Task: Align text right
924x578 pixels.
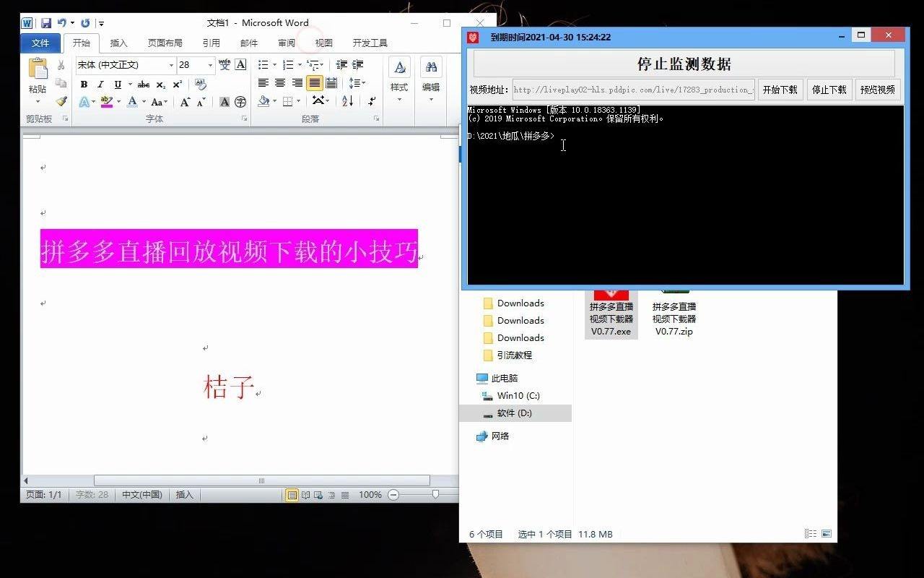Action: [297, 83]
